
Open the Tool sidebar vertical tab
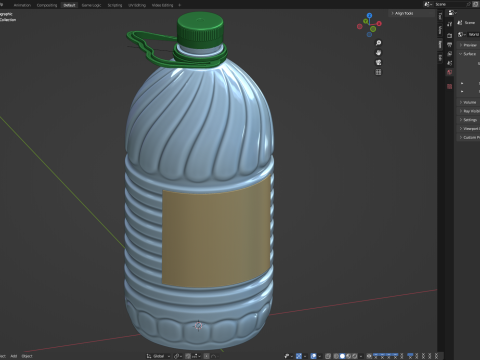pyautogui.click(x=440, y=16)
